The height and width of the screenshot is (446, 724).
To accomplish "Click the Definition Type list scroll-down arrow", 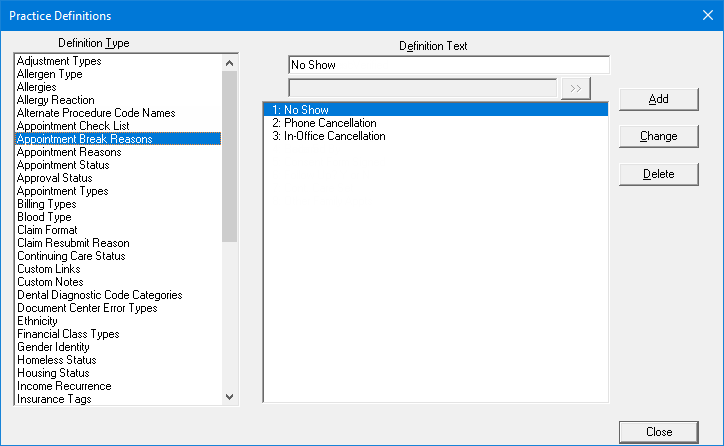I will click(229, 397).
